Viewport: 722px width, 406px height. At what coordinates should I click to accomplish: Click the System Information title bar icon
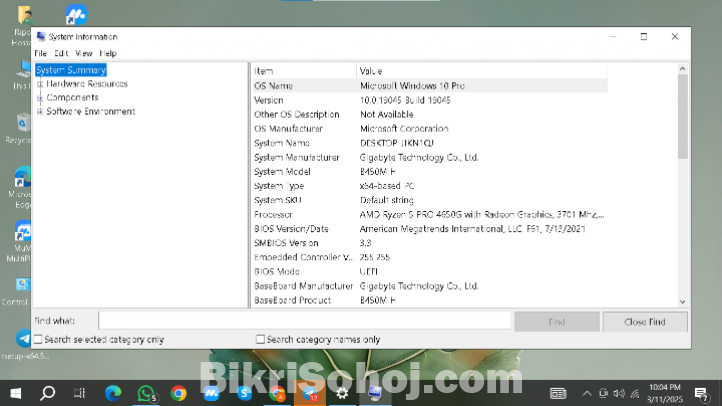pos(41,36)
